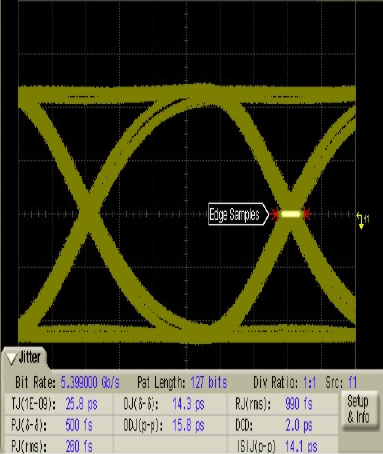The image size is (383, 454).
Task: Select the PJ(rms) value 260 fs
Action: tap(79, 446)
